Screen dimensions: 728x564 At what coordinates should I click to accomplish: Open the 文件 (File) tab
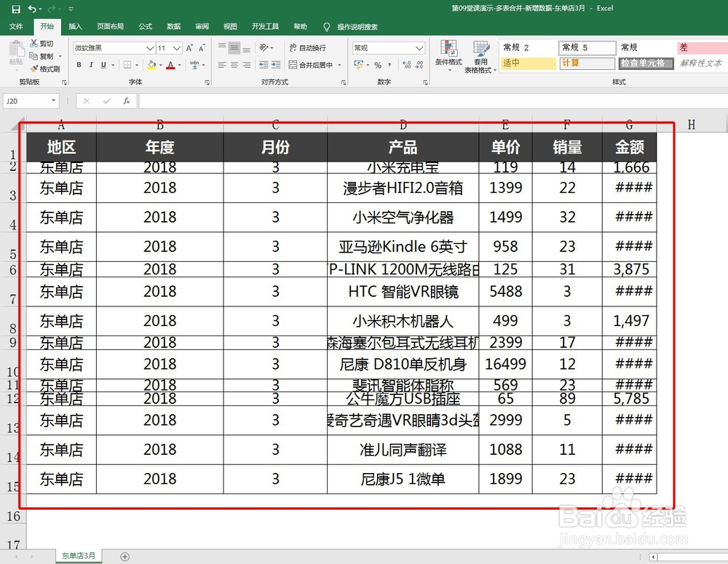[16, 26]
